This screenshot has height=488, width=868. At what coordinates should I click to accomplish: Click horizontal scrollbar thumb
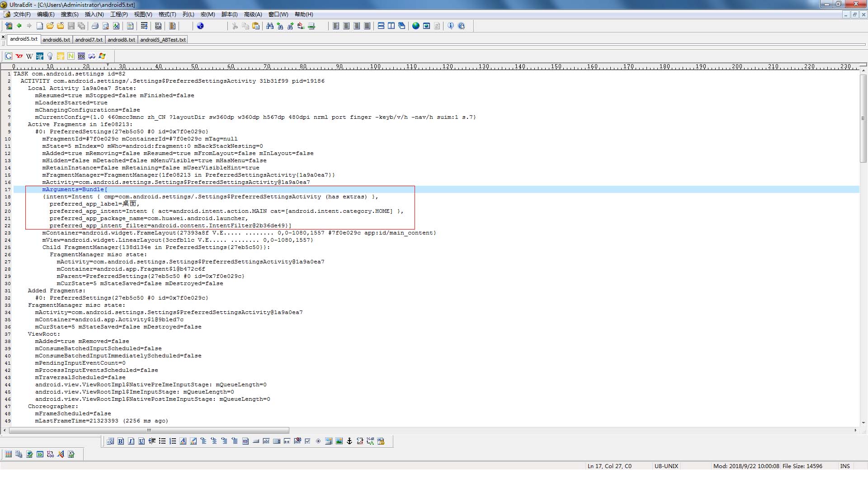pos(149,430)
